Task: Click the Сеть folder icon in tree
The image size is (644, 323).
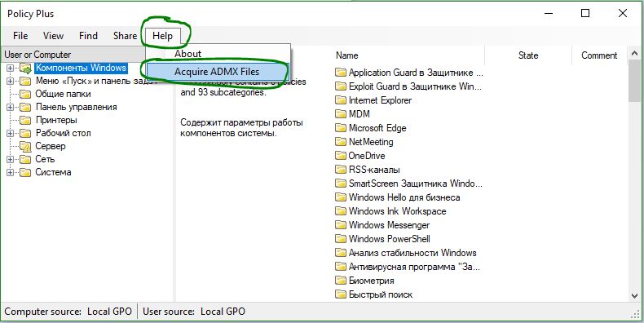Action: click(x=25, y=159)
